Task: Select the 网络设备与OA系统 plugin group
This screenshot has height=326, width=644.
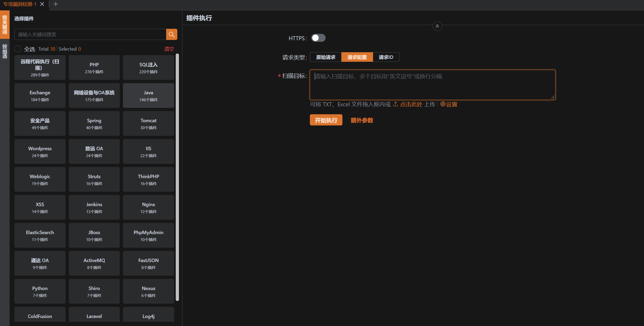Action: point(94,96)
